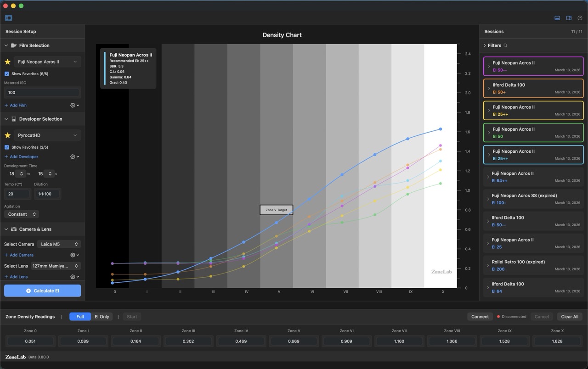The height and width of the screenshot is (369, 588).
Task: Select the Ilford Delta 100 EI 64 session
Action: [x=533, y=287]
